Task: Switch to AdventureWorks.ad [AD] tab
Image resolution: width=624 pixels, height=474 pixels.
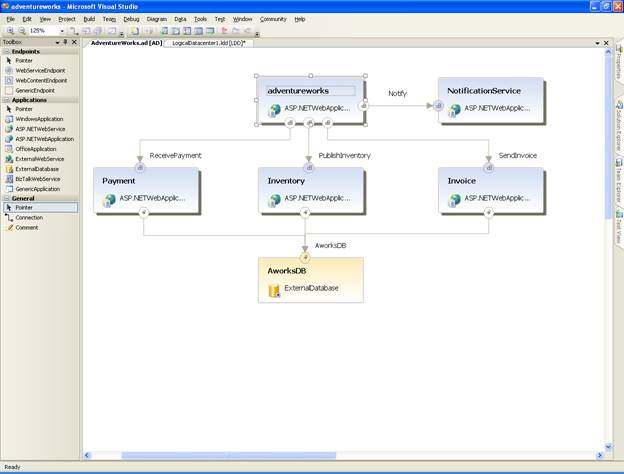Action: point(126,43)
